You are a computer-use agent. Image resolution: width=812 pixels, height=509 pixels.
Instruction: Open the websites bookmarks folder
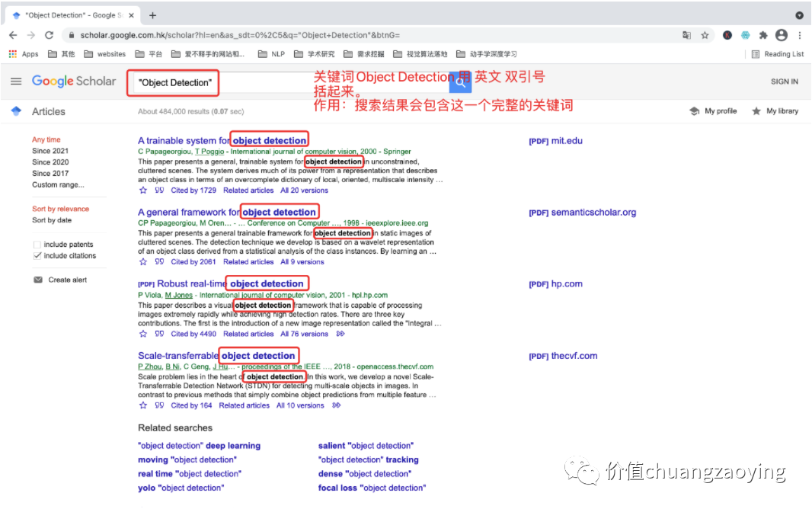tap(104, 54)
